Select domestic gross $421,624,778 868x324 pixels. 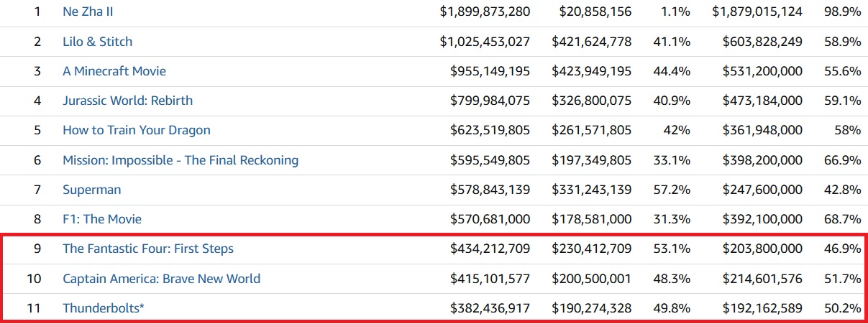pyautogui.click(x=592, y=42)
